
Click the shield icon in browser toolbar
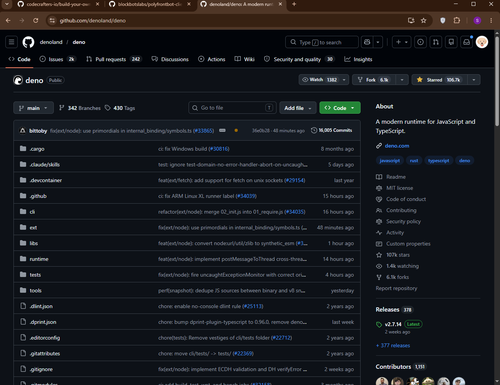click(x=443, y=21)
